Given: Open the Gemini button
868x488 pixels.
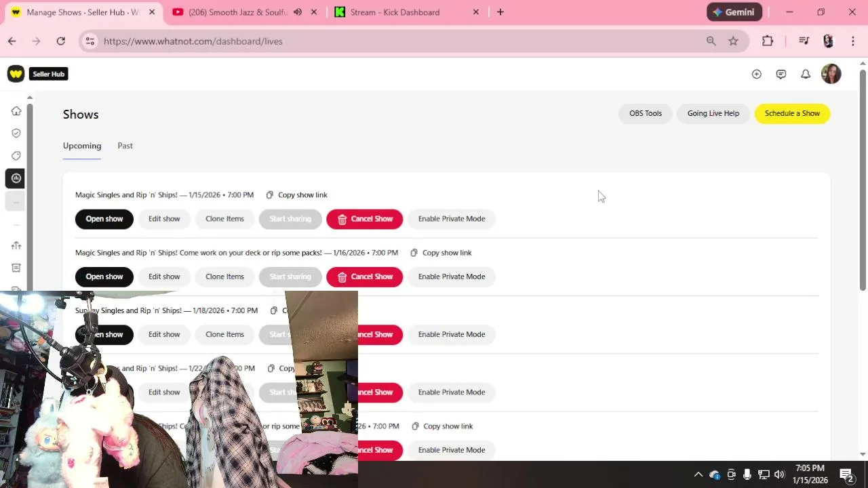Looking at the screenshot, I should 734,12.
